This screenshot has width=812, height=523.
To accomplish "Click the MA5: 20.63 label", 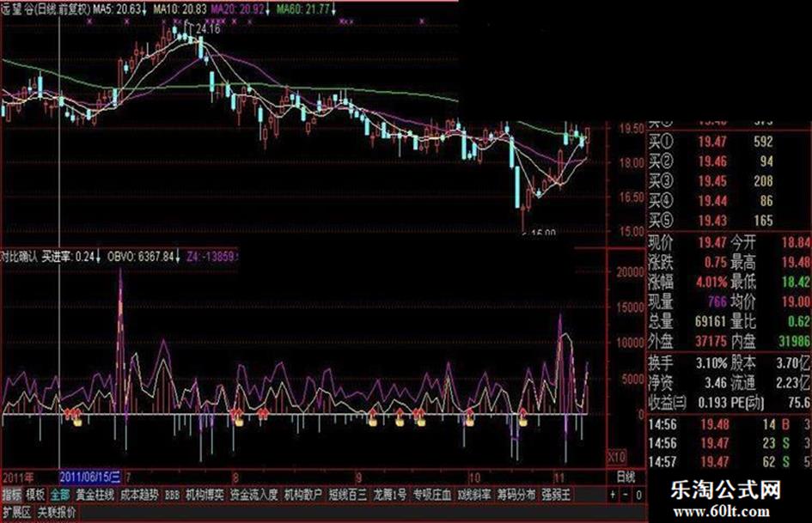I will point(118,9).
